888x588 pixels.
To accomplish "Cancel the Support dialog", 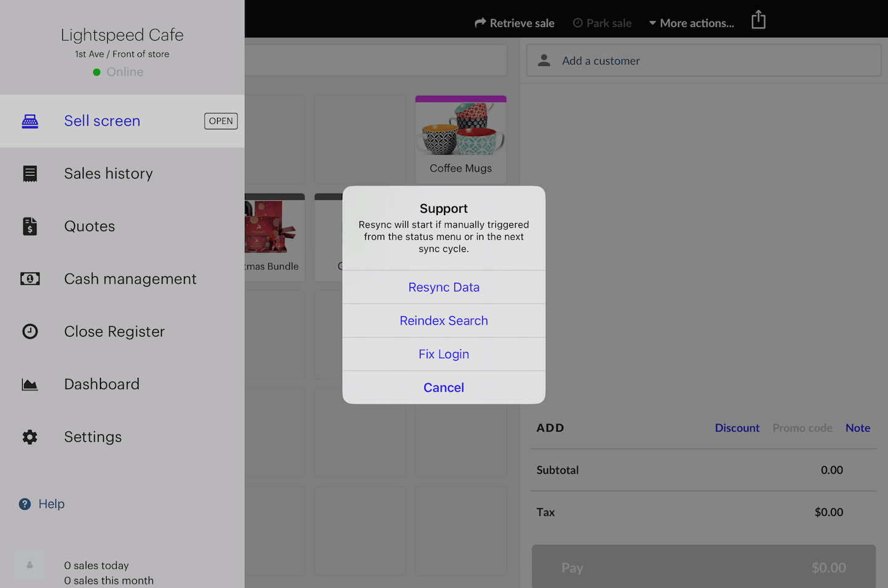I will (x=444, y=388).
